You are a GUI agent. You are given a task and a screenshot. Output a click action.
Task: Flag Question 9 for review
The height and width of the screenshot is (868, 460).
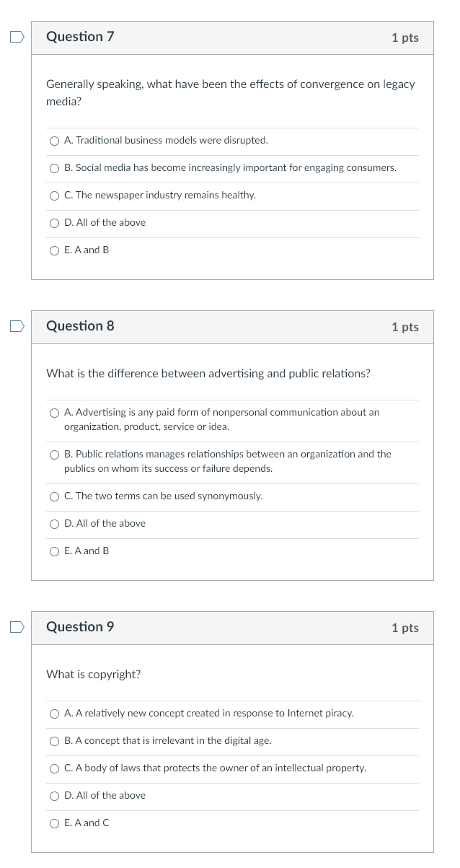coord(17,627)
